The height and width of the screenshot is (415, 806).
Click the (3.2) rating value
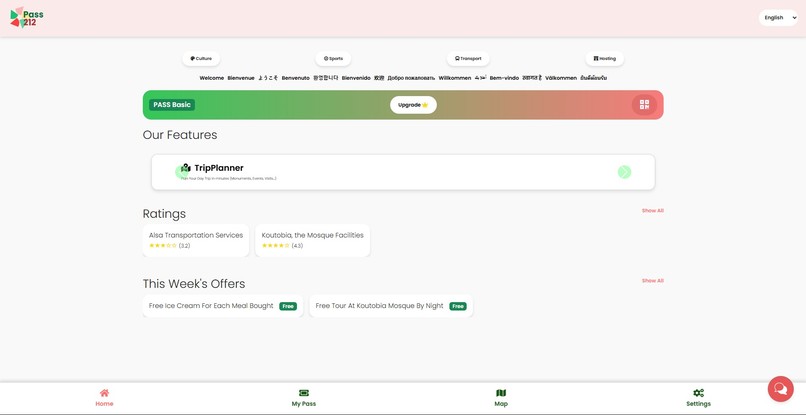185,246
